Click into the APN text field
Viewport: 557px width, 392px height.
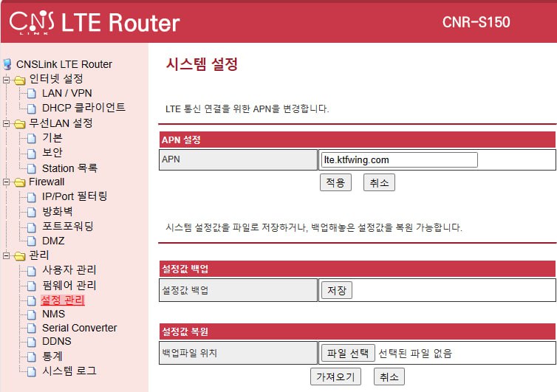(399, 159)
